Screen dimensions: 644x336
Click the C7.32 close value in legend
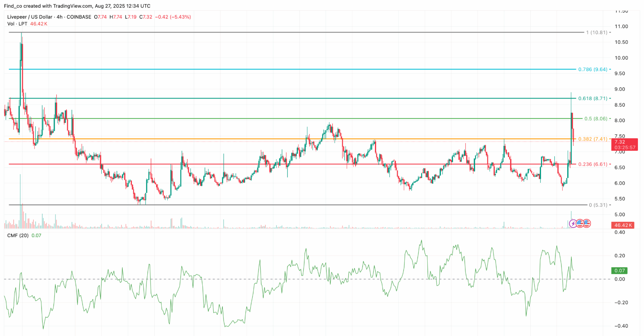pos(146,17)
